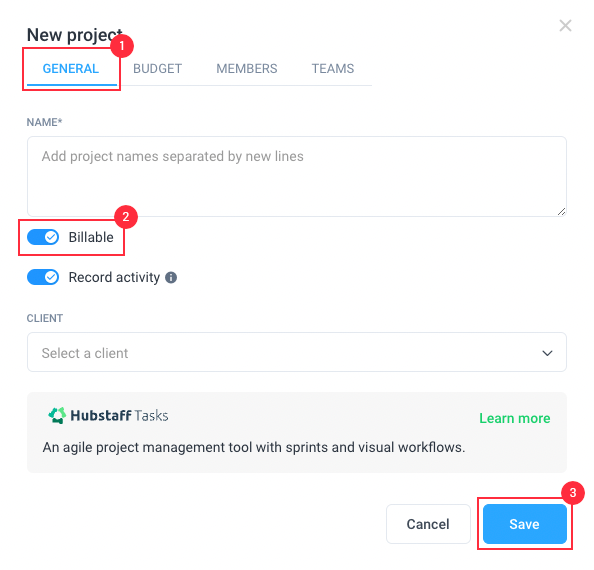Click red annotation badge number 2
The width and height of the screenshot is (594, 570).
tap(126, 217)
